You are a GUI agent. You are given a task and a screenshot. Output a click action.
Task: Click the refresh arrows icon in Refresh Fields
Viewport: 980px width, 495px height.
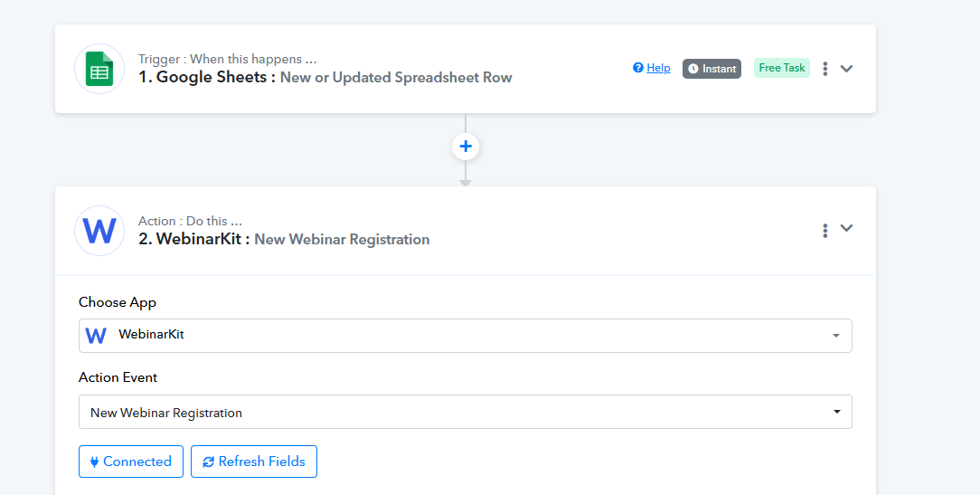(x=209, y=462)
